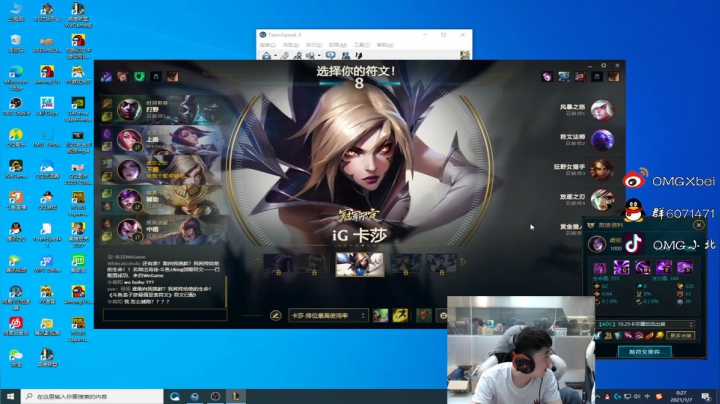The height and width of the screenshot is (404, 720).
Task: Click the R ability icon in helper panel
Action: 685,268
